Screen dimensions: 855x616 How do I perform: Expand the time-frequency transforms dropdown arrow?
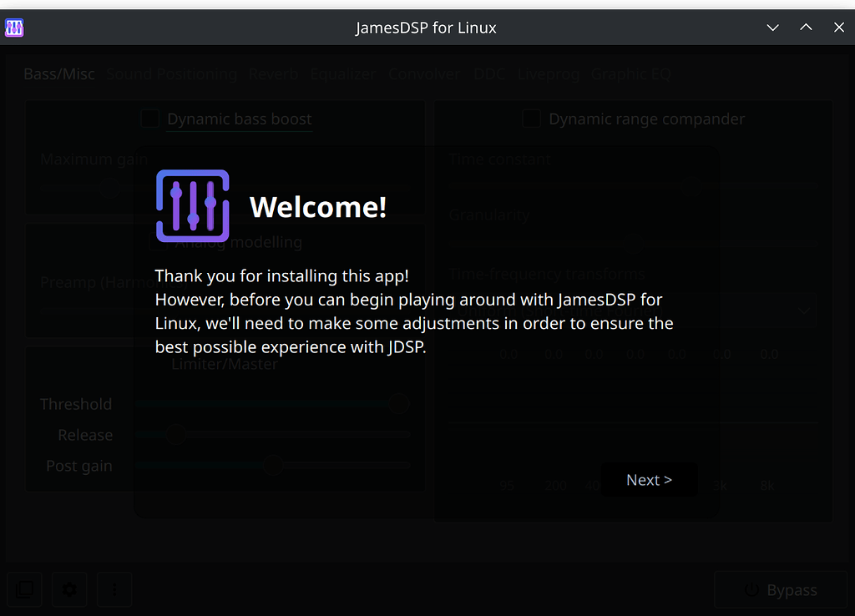(x=804, y=311)
